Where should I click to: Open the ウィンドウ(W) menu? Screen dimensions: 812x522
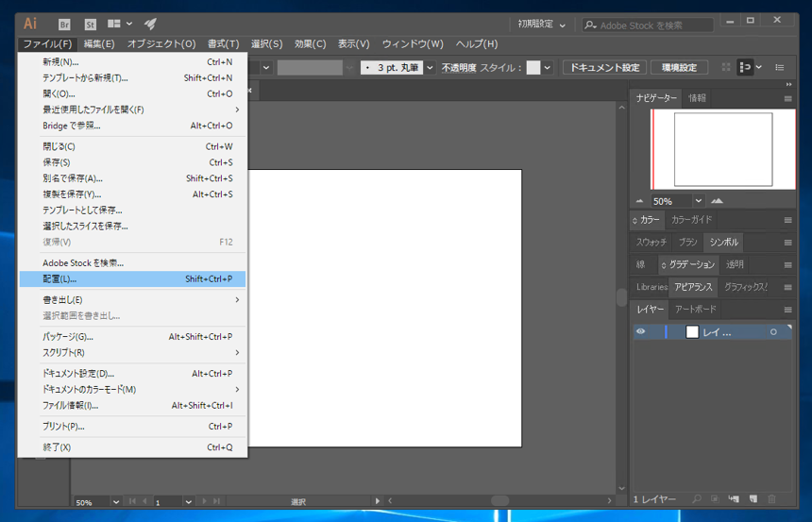coord(413,44)
